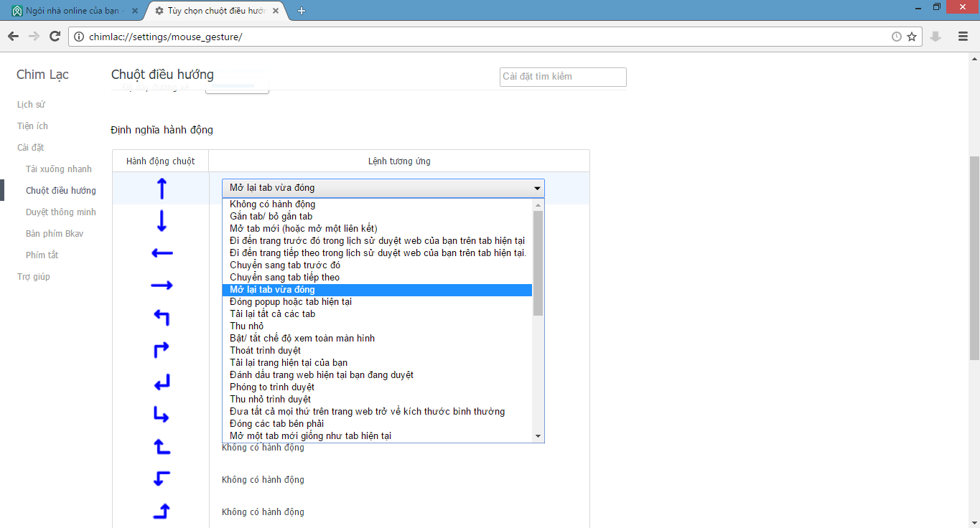Click the browser Back arrow
This screenshot has width=980, height=528.
13,37
